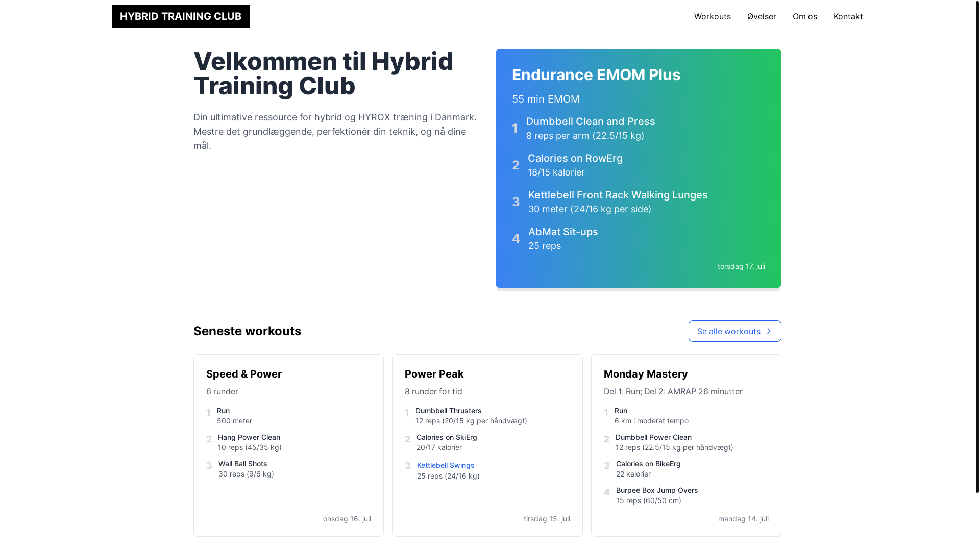
Task: Select the Burpee Box Jump Overs exercise
Action: (657, 490)
